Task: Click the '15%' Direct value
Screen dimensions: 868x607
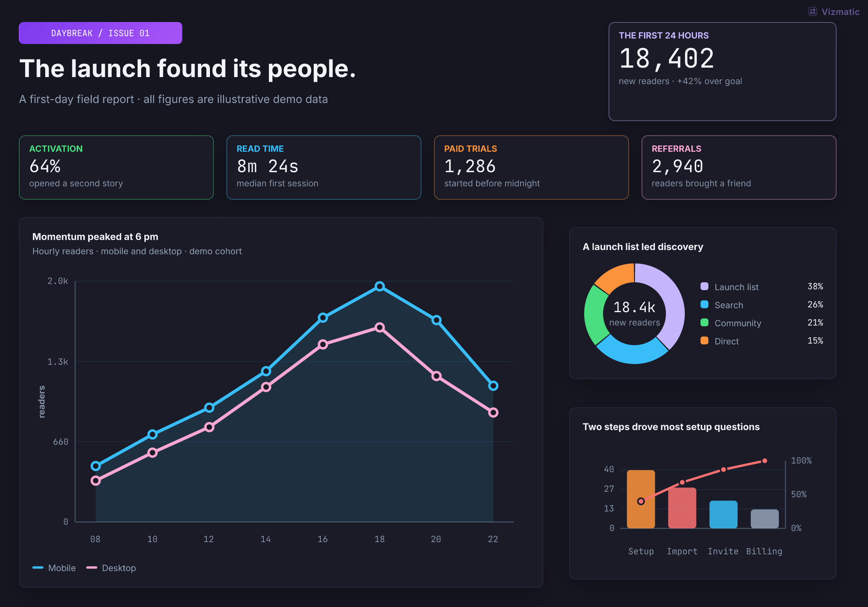Action: (815, 340)
